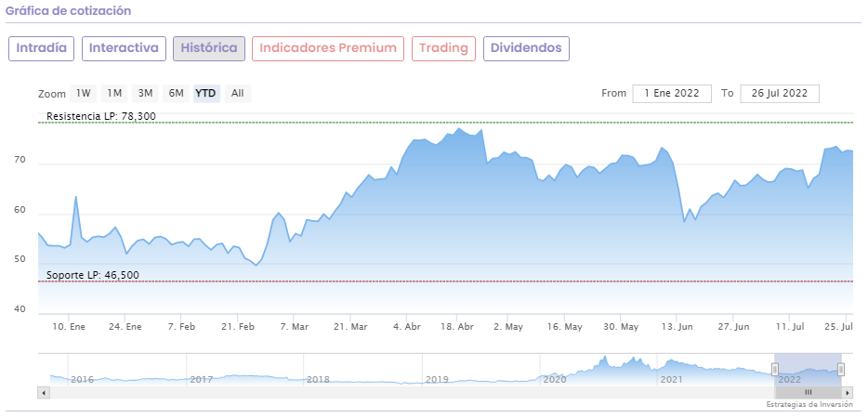Set zoom to 6M

[x=176, y=93]
